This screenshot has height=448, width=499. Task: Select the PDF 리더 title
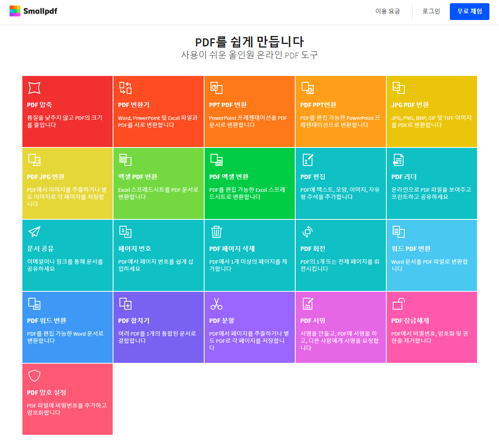tap(404, 177)
